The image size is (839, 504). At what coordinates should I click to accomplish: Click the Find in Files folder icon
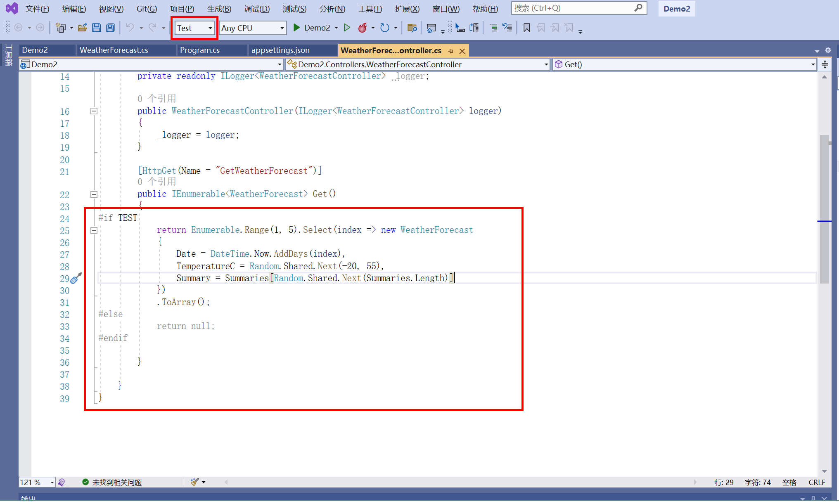pyautogui.click(x=412, y=28)
